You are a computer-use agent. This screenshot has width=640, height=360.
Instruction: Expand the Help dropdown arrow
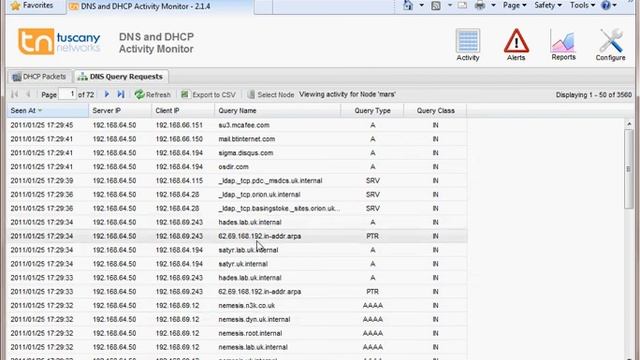[x=615, y=5]
